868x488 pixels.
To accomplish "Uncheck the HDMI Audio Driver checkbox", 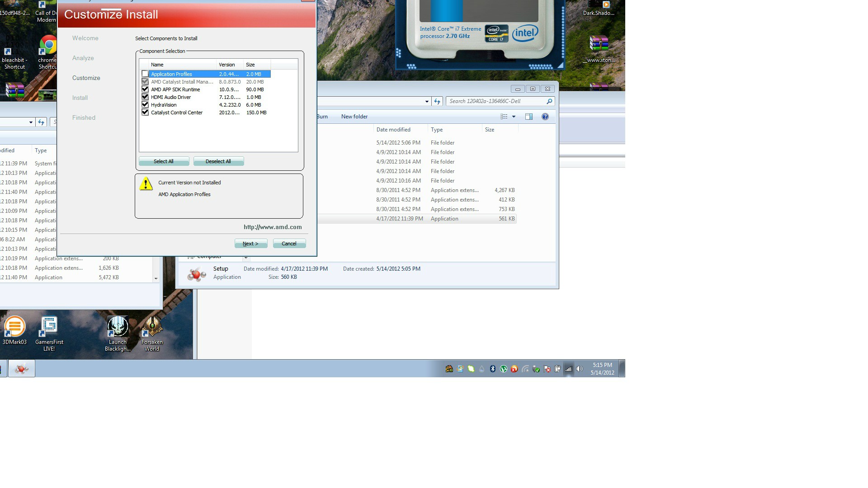I will (x=145, y=97).
